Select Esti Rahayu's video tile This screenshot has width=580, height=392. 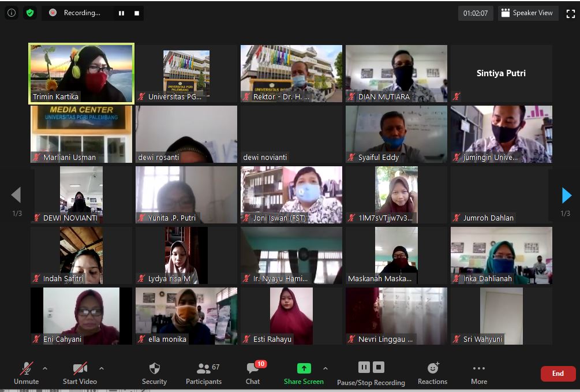[291, 316]
